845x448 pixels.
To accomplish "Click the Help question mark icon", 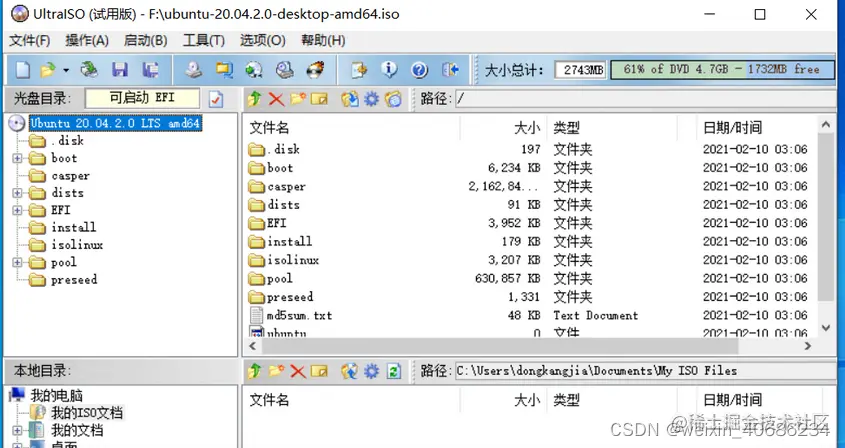I will pyautogui.click(x=419, y=70).
